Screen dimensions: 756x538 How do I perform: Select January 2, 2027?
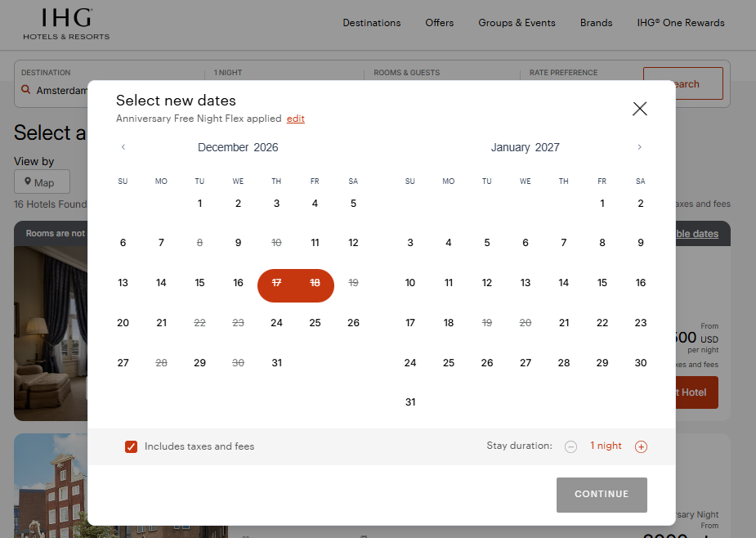(x=640, y=204)
